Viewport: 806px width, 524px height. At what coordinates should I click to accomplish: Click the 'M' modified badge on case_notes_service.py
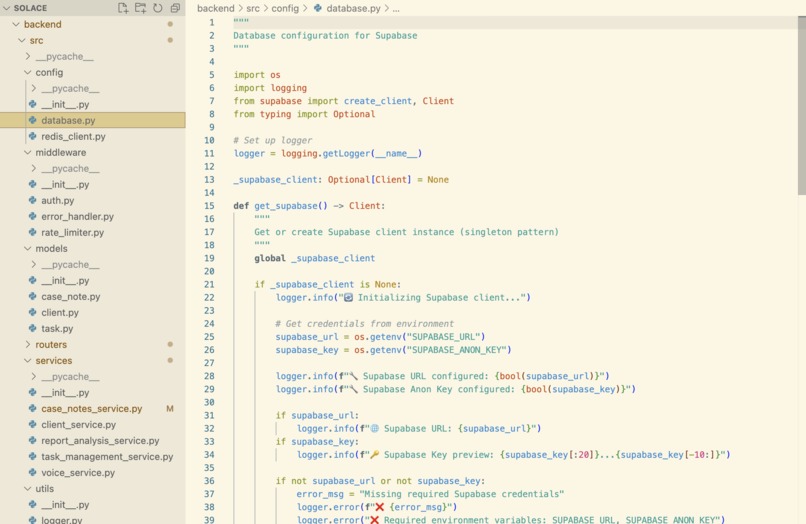170,409
